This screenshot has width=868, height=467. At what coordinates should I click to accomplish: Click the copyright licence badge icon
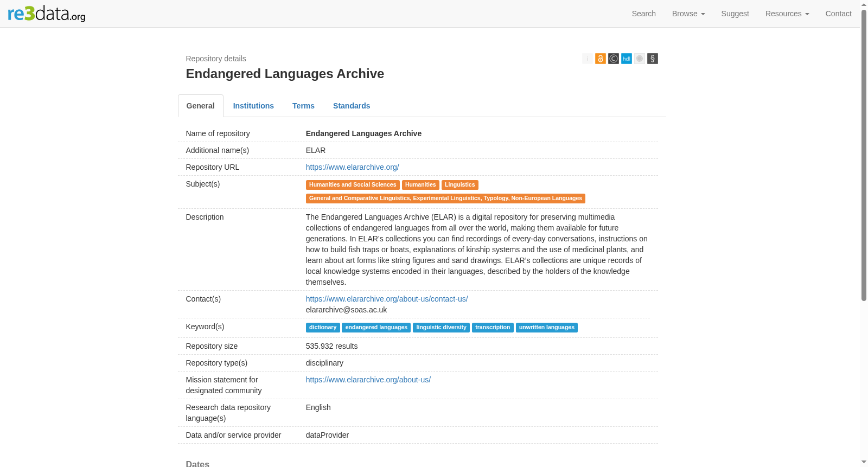pyautogui.click(x=614, y=59)
